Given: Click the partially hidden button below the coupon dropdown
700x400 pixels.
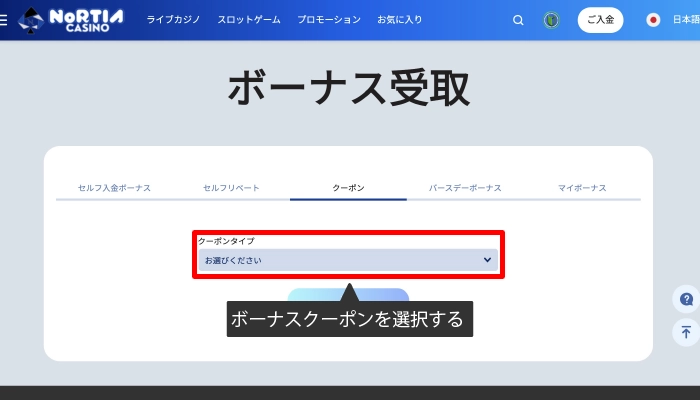Looking at the screenshot, I should coord(310,295).
